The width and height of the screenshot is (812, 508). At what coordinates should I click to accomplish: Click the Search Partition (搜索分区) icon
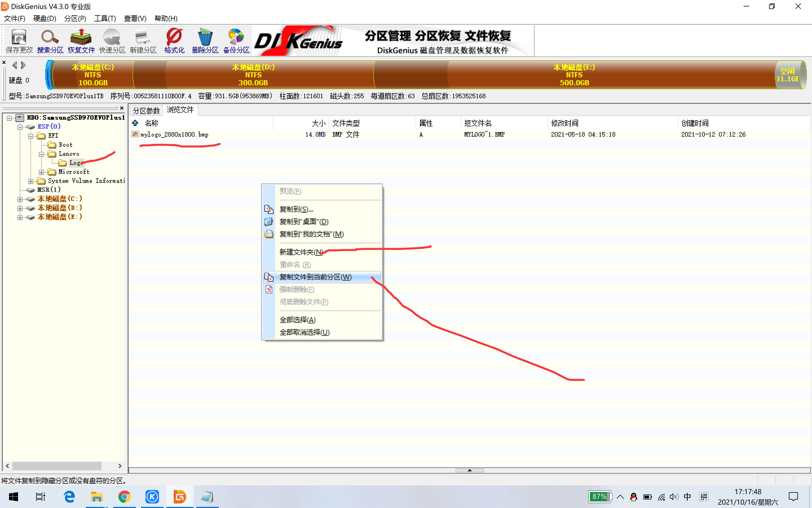50,41
